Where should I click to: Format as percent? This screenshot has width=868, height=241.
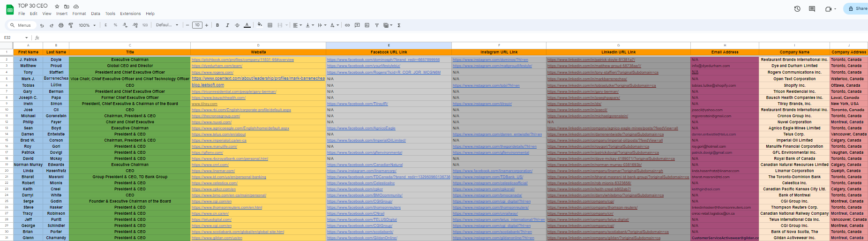[115, 25]
